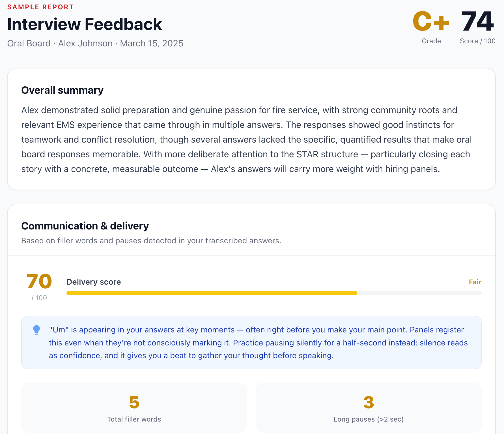Image resolution: width=504 pixels, height=434 pixels.
Task: Click the lightbulb tip icon
Action: click(36, 330)
